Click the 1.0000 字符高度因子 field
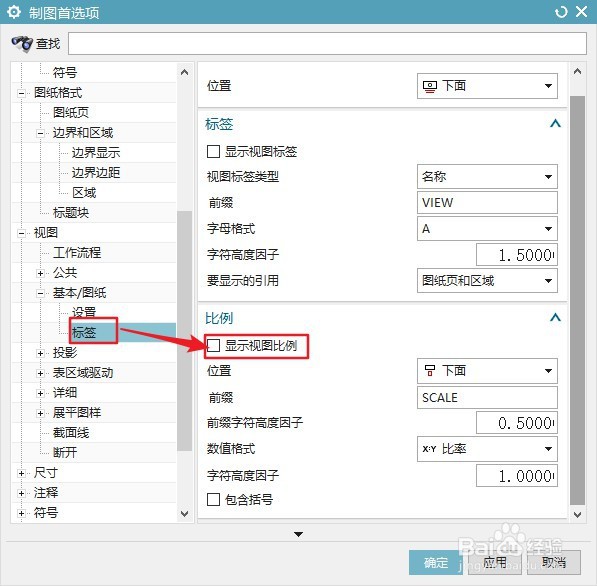This screenshot has width=597, height=586. click(x=517, y=476)
